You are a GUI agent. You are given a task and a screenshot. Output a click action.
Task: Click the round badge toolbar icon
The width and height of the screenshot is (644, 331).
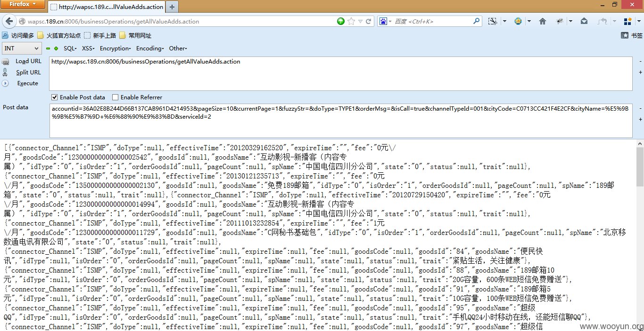point(518,21)
